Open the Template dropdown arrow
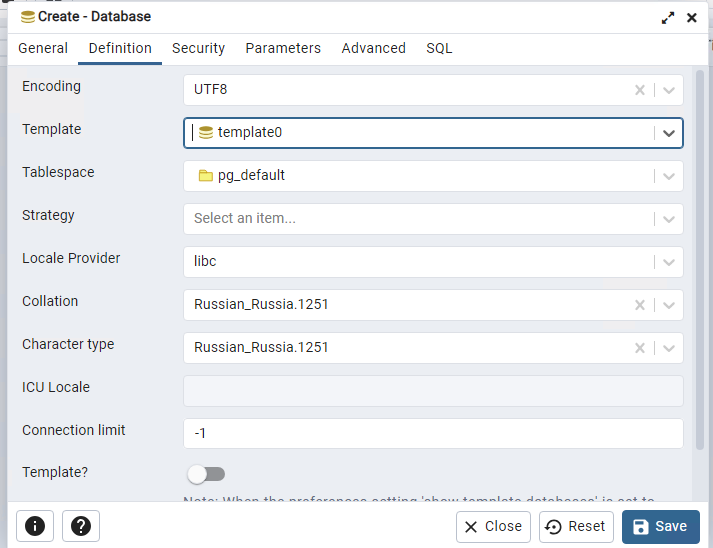The height and width of the screenshot is (548, 713). (668, 133)
